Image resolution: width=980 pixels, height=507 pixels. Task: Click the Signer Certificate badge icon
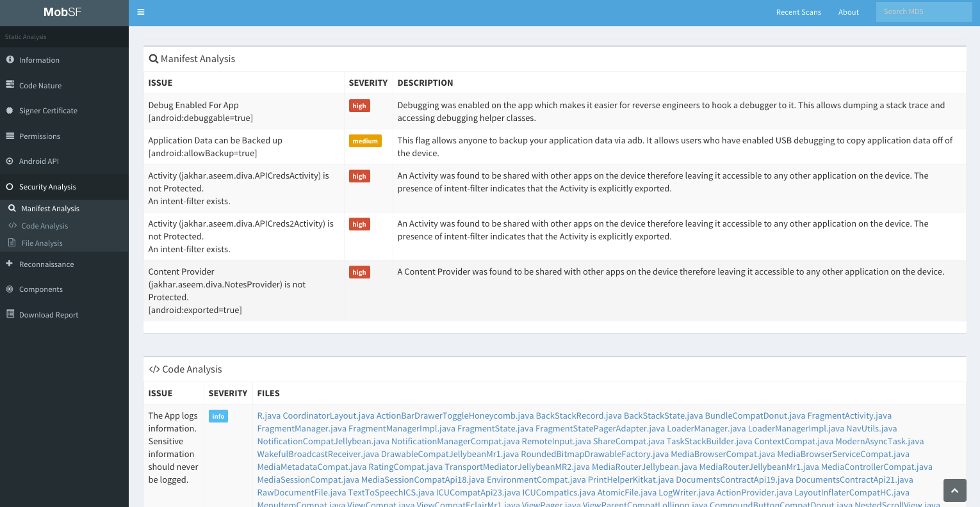point(10,110)
